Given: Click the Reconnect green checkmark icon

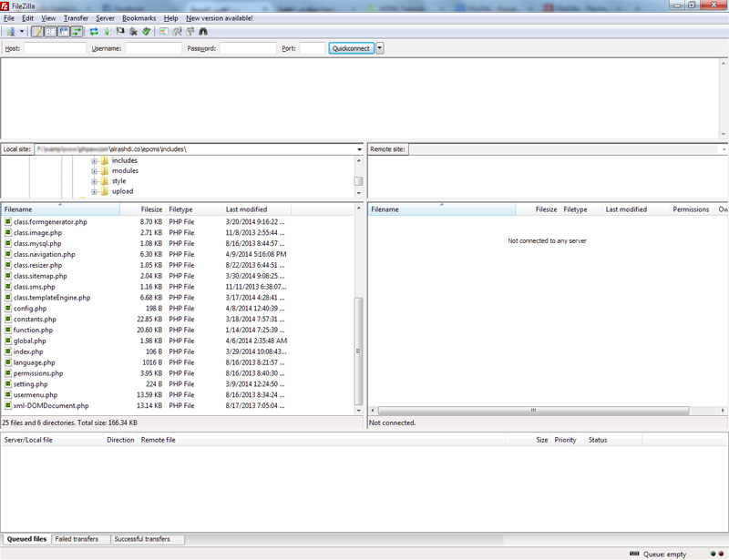Looking at the screenshot, I should click(147, 32).
